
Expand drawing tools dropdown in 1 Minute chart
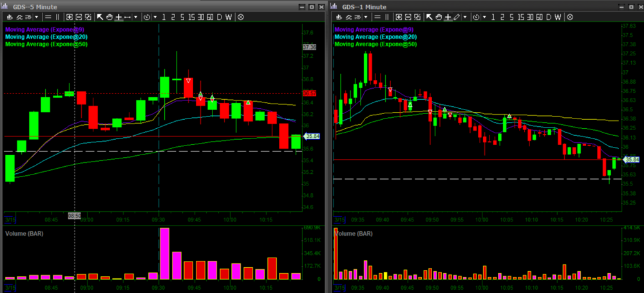click(x=466, y=17)
